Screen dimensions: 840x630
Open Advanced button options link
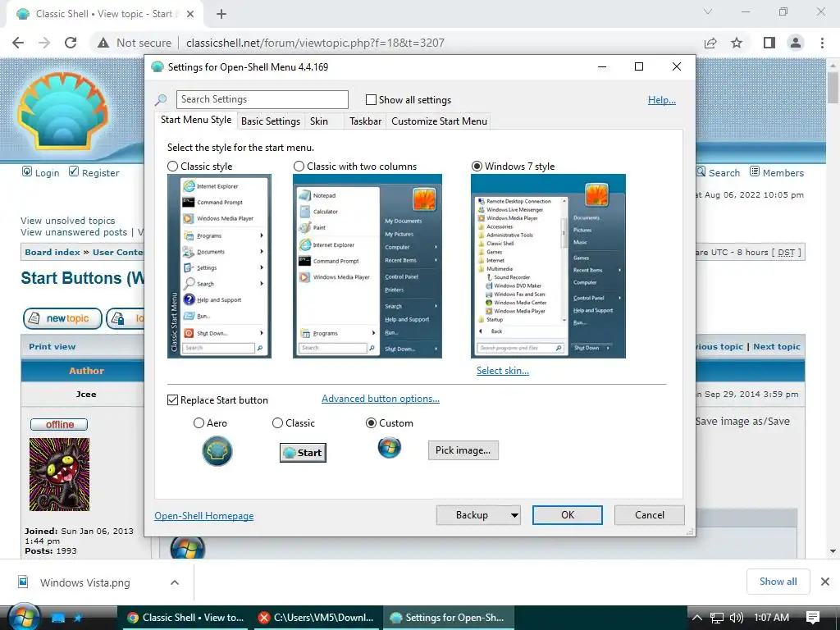pyautogui.click(x=381, y=399)
